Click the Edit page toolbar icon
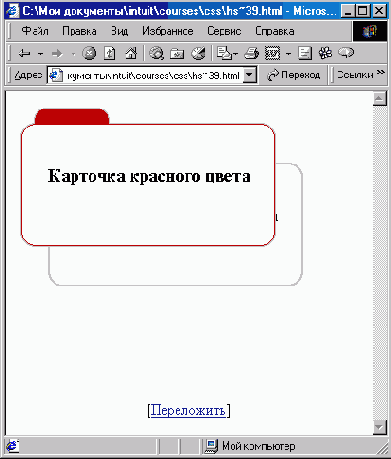The image size is (391, 459). tap(273, 53)
